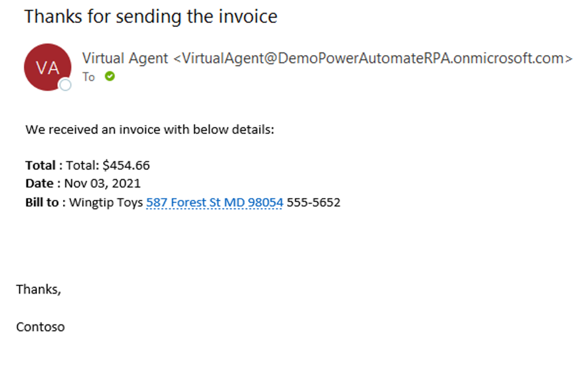Image resolution: width=588 pixels, height=365 pixels.
Task: Click the email subject heading
Action: click(151, 16)
